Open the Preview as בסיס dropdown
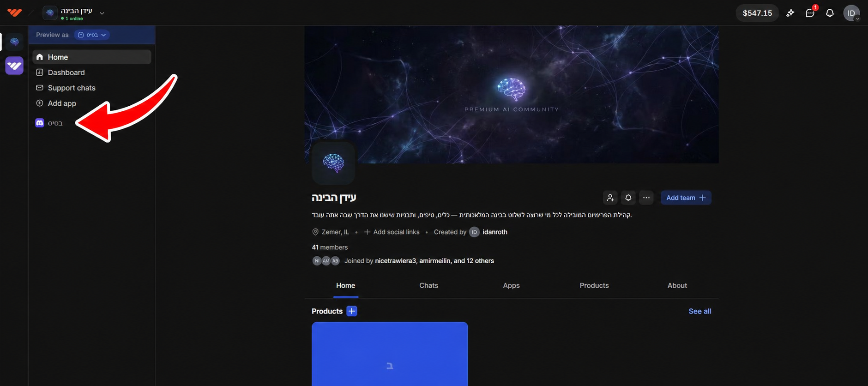The width and height of the screenshot is (868, 386). tap(92, 35)
